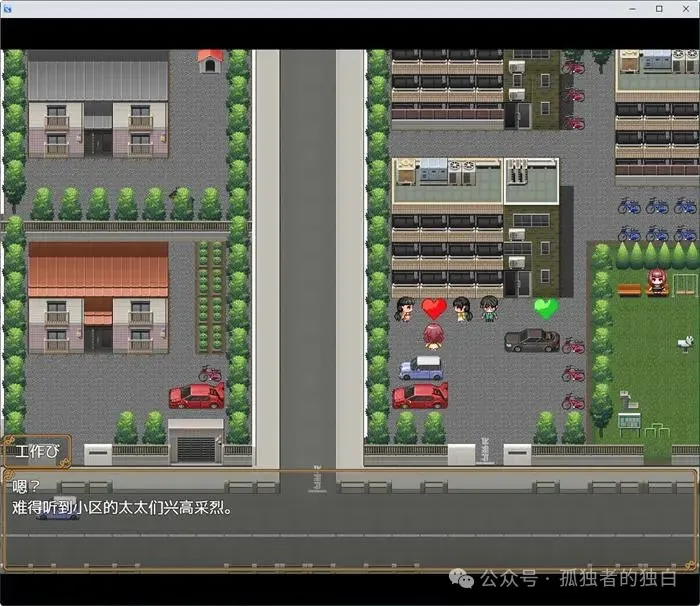Click the silver-blue van in the parking lot
This screenshot has width=700, height=606.
tap(421, 367)
